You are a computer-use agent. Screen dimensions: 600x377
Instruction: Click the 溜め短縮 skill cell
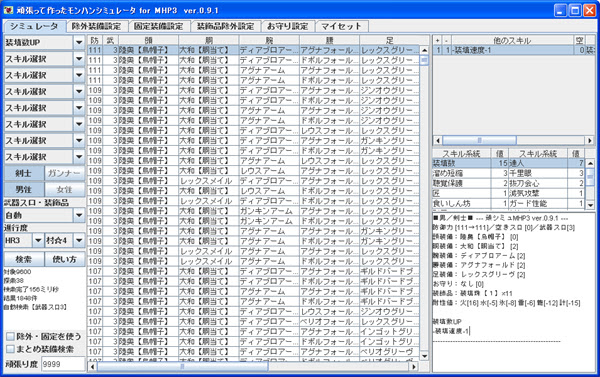tap(461, 173)
